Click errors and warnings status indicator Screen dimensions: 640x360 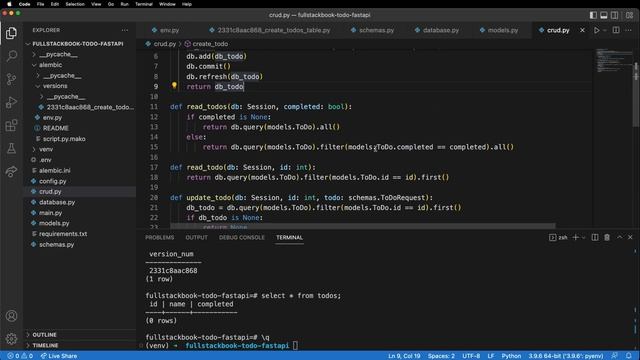coord(20,356)
